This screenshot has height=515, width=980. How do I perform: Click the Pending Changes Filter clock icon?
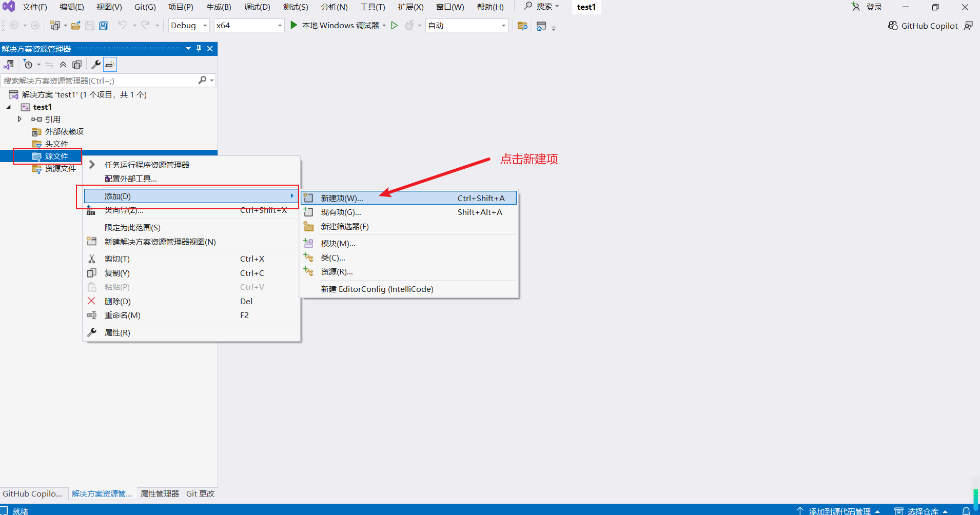[x=28, y=65]
